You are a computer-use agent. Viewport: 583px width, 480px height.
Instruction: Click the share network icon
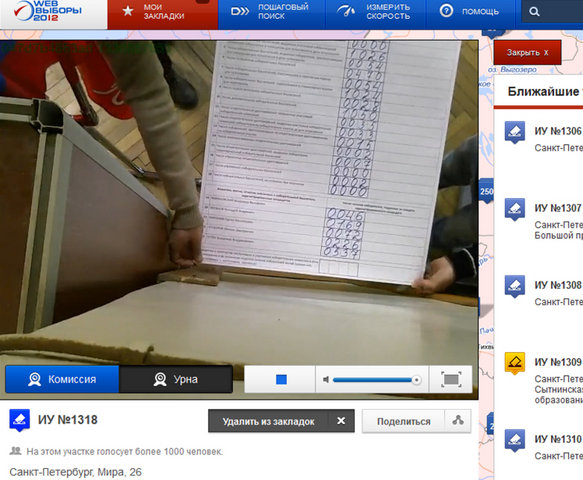(x=458, y=421)
